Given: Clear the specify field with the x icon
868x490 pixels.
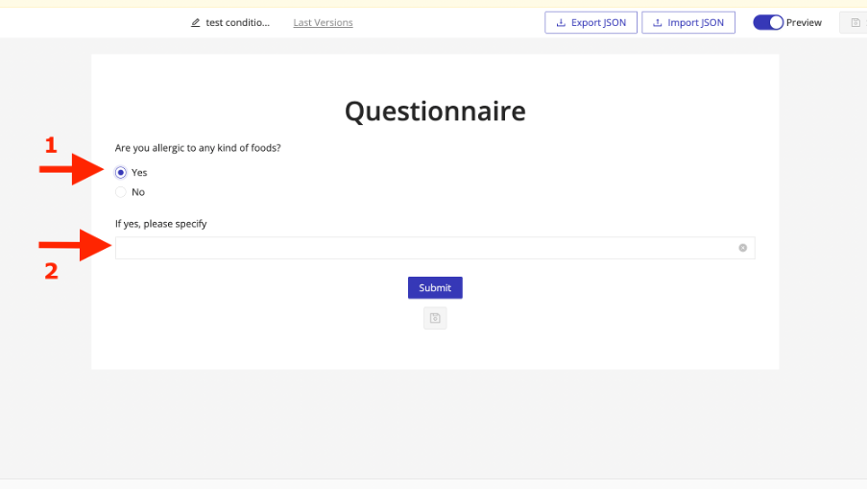Looking at the screenshot, I should tap(743, 248).
